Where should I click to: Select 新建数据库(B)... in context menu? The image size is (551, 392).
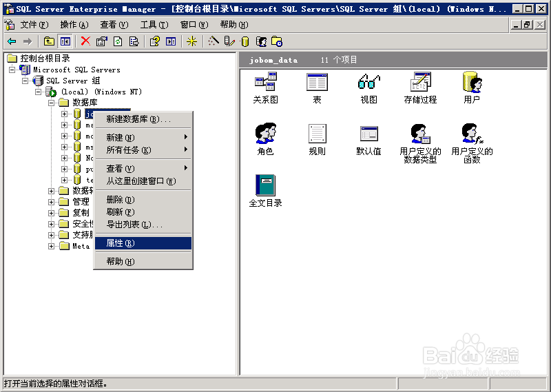143,119
